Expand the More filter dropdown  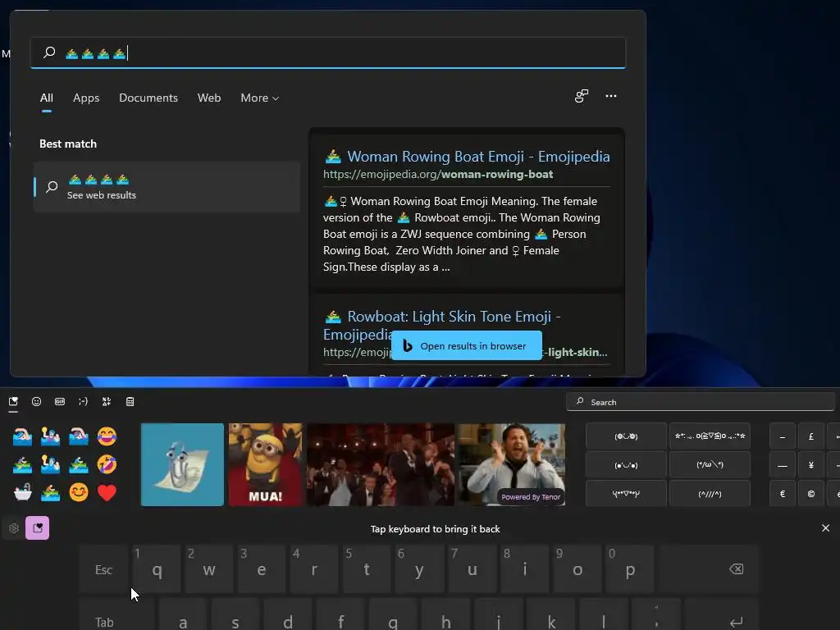260,98
